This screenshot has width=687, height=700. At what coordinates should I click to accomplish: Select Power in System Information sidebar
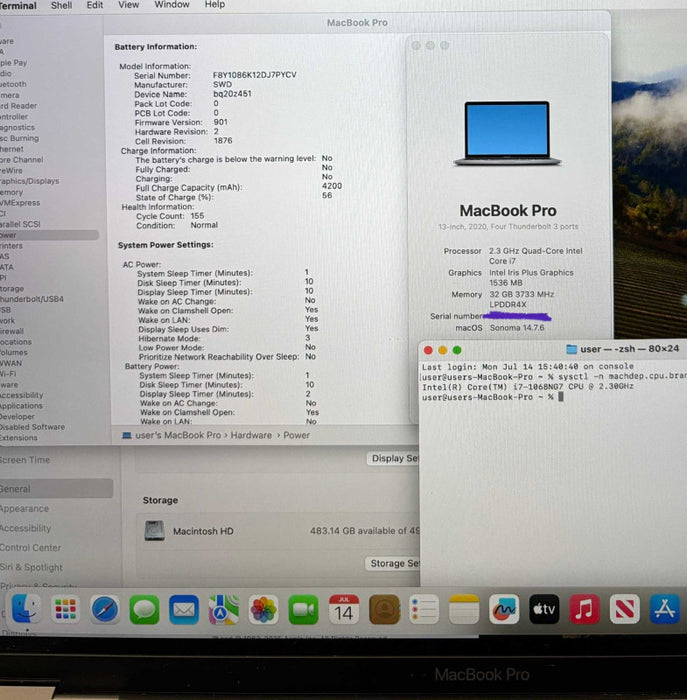point(49,235)
